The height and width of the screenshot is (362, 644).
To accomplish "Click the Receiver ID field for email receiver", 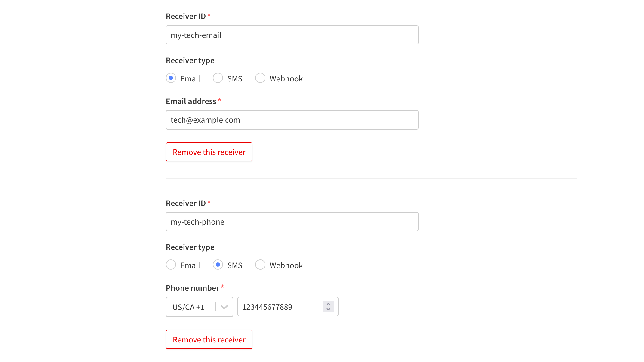I will point(292,35).
